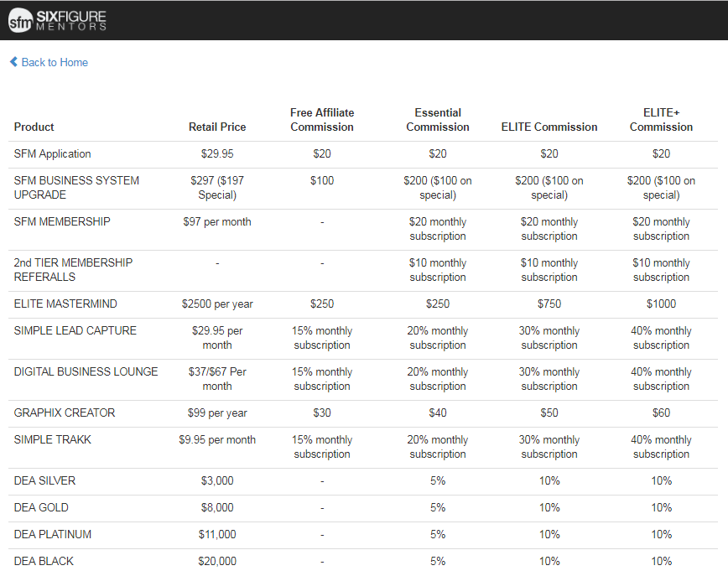Click the SIMPLE LEAD CAPTURE product name
This screenshot has height=576, width=728.
coord(75,330)
